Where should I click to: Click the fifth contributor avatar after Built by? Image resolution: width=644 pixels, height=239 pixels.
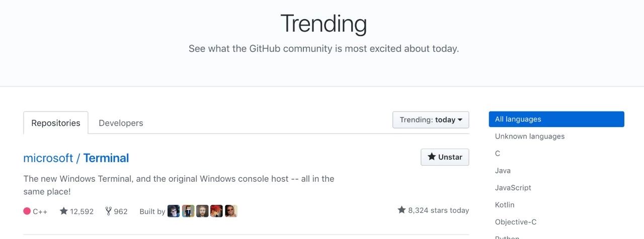[231, 211]
